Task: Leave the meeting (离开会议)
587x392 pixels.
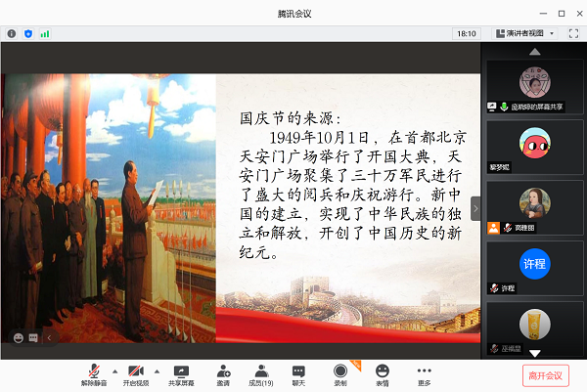Action: [546, 375]
